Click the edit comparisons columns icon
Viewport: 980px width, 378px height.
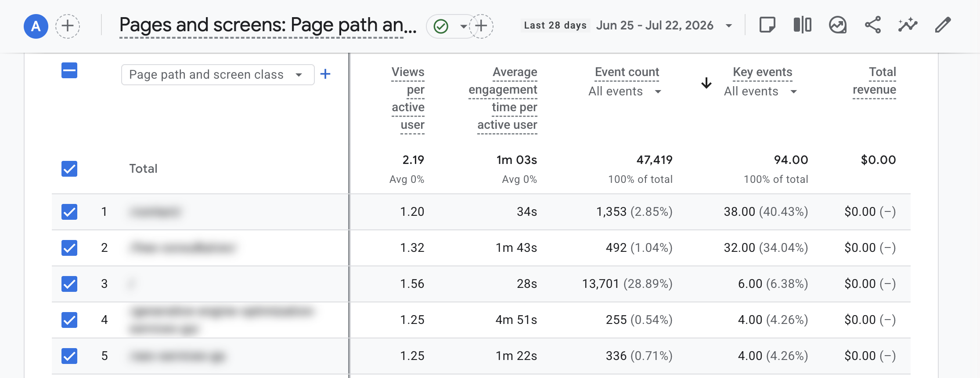(803, 25)
